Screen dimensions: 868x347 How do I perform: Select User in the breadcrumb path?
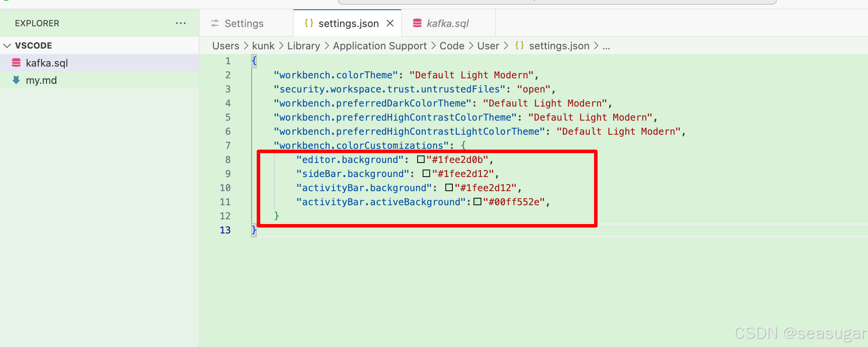[x=488, y=46]
